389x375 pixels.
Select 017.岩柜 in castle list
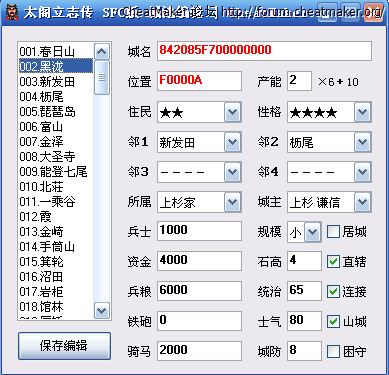(x=56, y=291)
